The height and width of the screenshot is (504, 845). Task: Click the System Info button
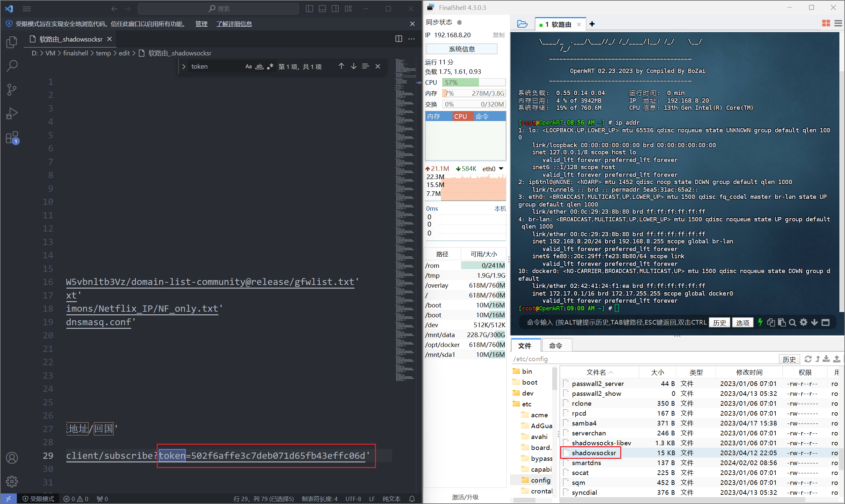tap(461, 49)
